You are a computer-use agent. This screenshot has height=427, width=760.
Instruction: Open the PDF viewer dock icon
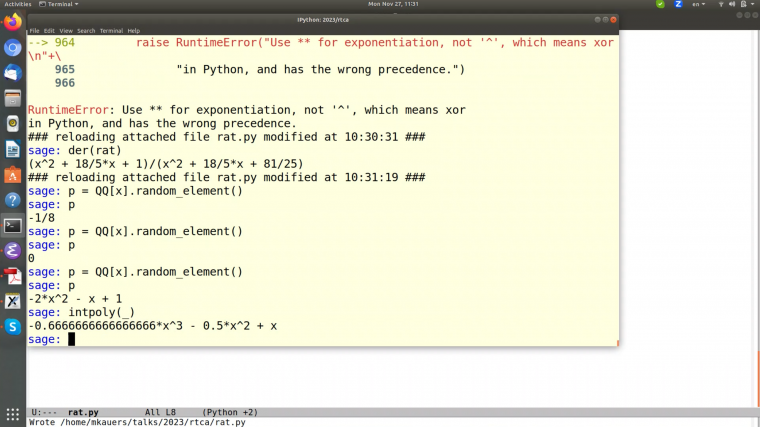coord(13,276)
